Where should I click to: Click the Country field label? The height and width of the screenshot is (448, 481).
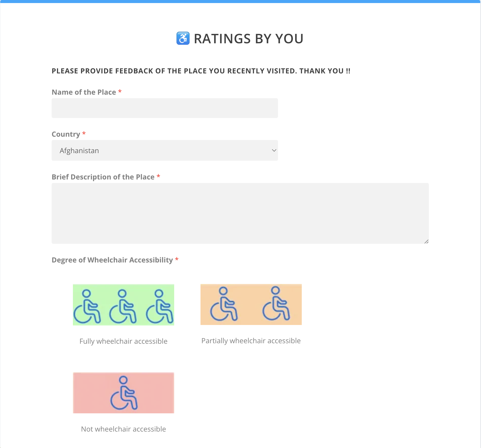[66, 134]
